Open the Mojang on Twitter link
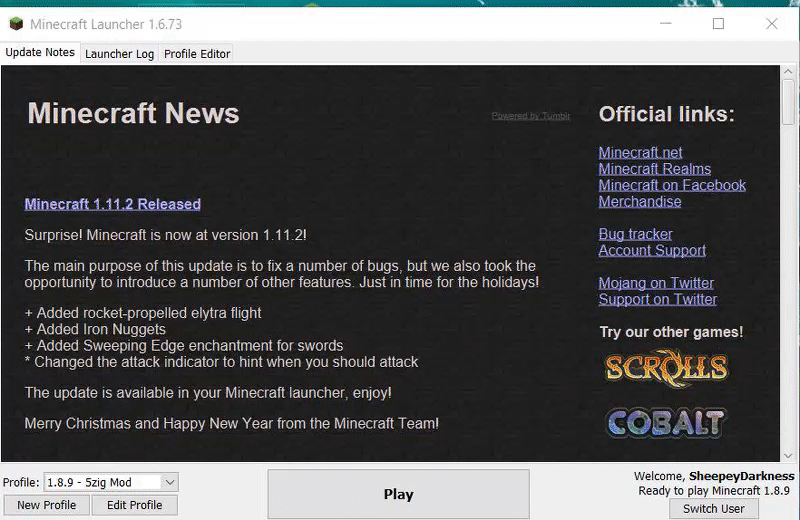800x520 pixels. (x=656, y=283)
